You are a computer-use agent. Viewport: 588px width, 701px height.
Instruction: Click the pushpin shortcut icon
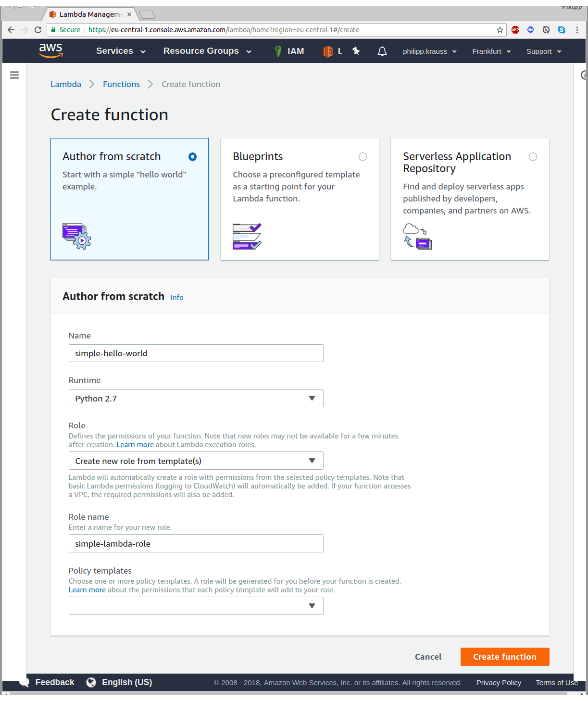coord(356,51)
